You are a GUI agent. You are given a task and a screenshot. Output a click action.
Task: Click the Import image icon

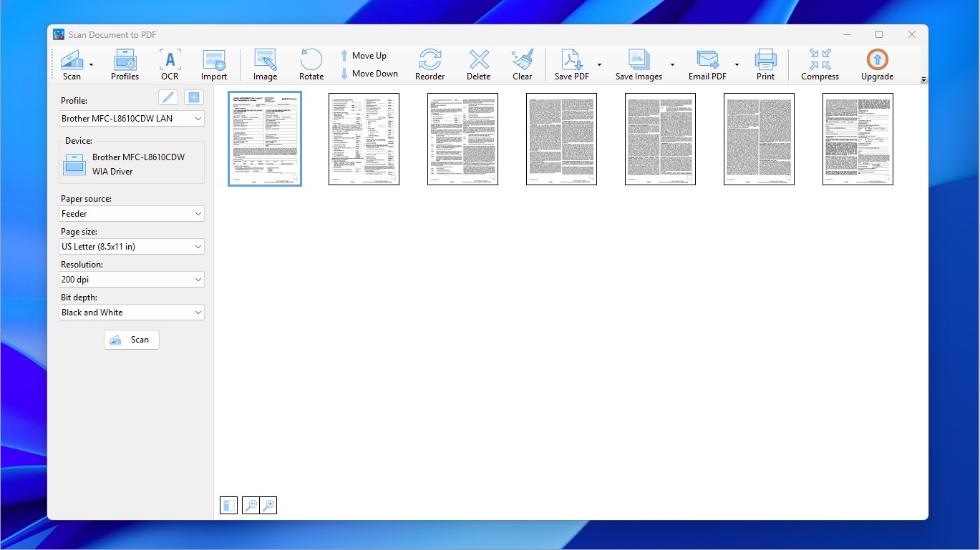pyautogui.click(x=213, y=64)
